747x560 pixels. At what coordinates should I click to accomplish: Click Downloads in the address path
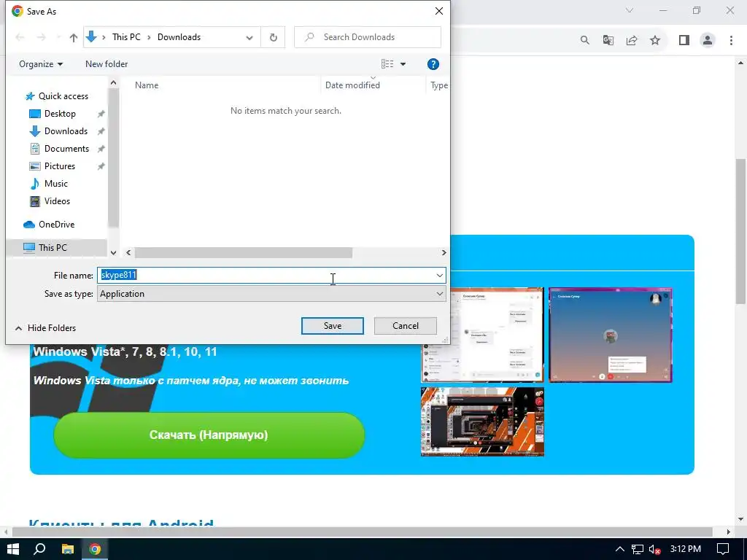pyautogui.click(x=179, y=37)
